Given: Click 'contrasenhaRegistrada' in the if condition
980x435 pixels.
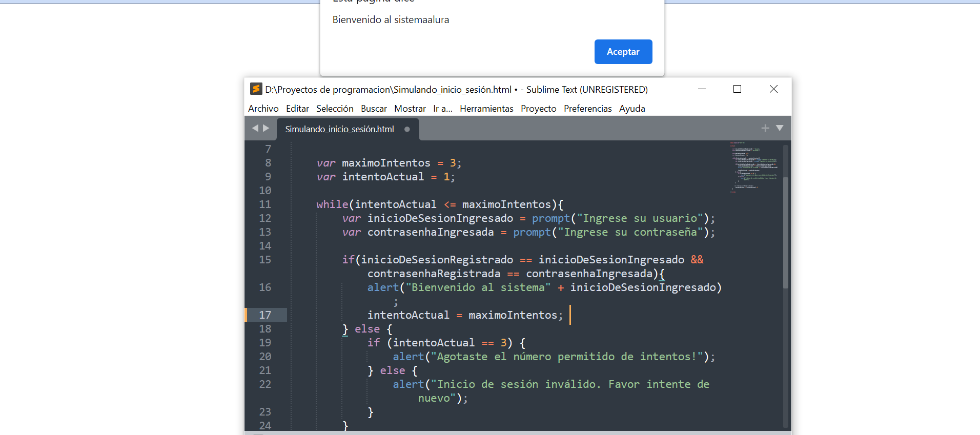Looking at the screenshot, I should 434,274.
